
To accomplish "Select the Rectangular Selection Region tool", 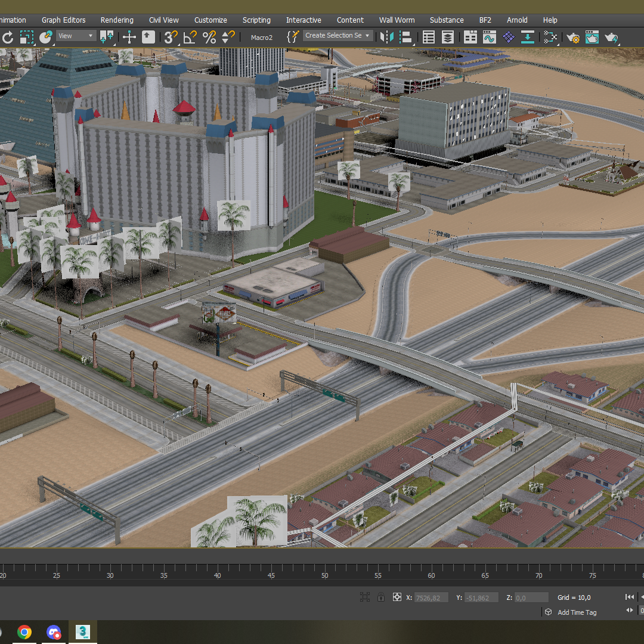I will click(27, 38).
